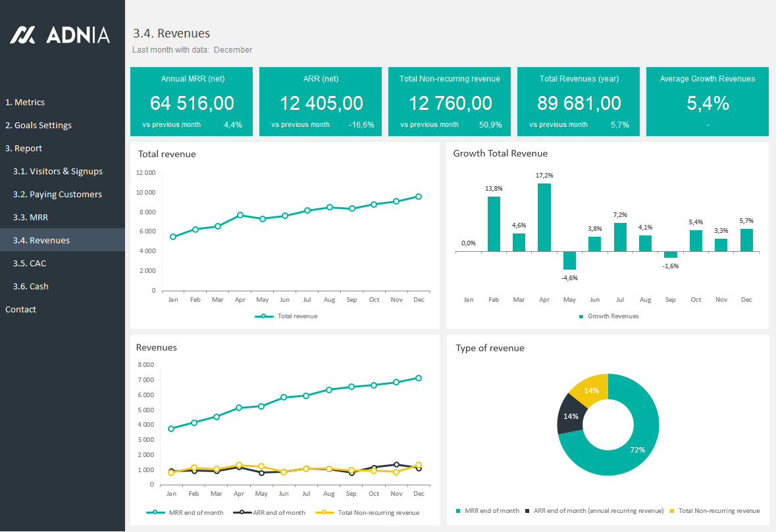Click the teal MRR legend swatch in donut chart
This screenshot has height=532, width=776.
[459, 511]
